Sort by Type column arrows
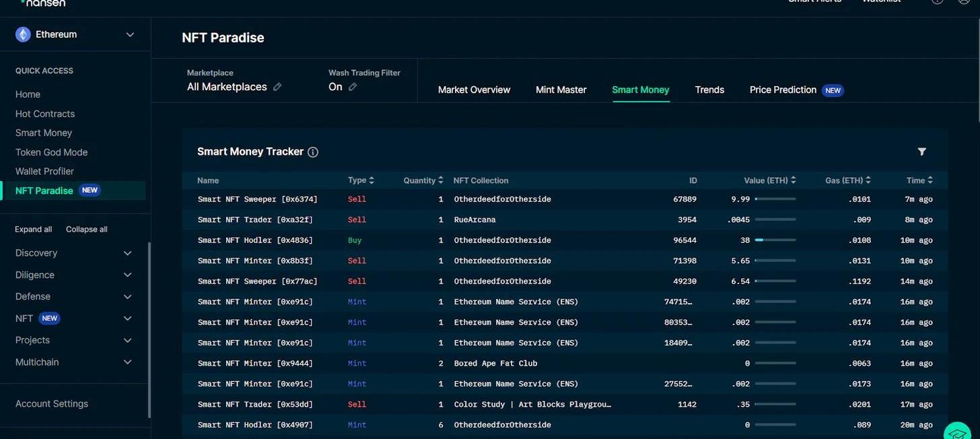The height and width of the screenshot is (439, 980). pyautogui.click(x=372, y=180)
